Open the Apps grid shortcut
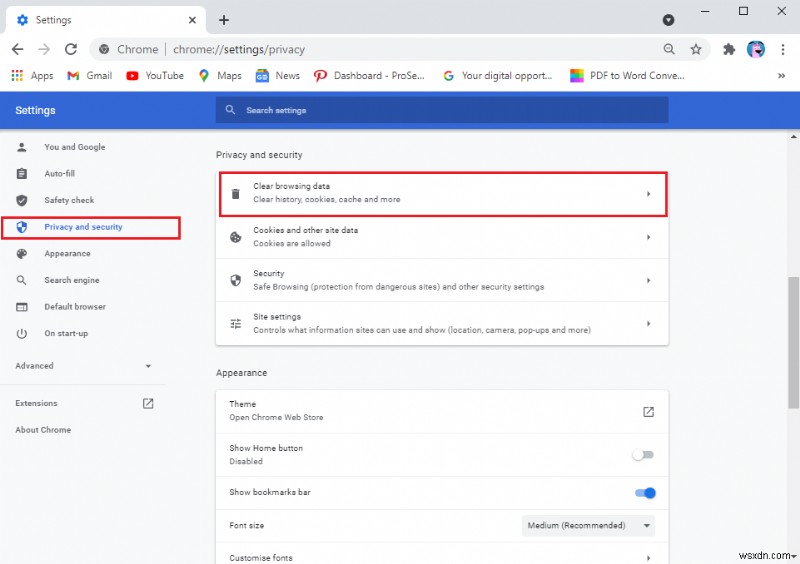Screen dimensions: 800x564 click(32, 75)
